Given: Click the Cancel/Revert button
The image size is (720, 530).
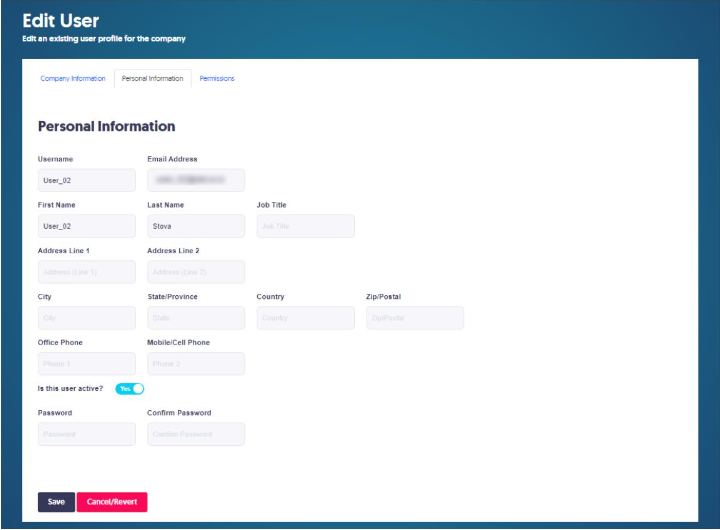Looking at the screenshot, I should 112,502.
